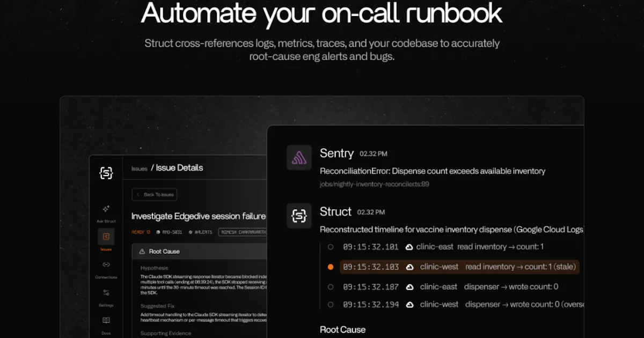Click the cloud icon on the 09:15:32.194 row
The width and height of the screenshot is (644, 338).
(x=409, y=305)
